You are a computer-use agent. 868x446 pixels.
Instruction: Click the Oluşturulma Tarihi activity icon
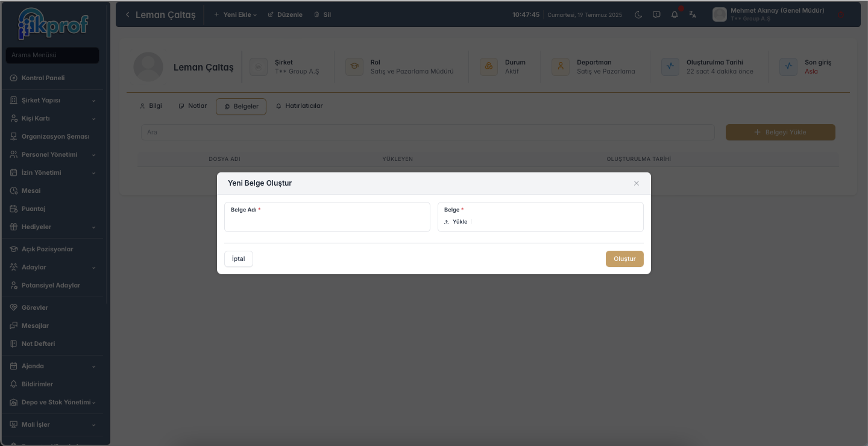pos(670,67)
